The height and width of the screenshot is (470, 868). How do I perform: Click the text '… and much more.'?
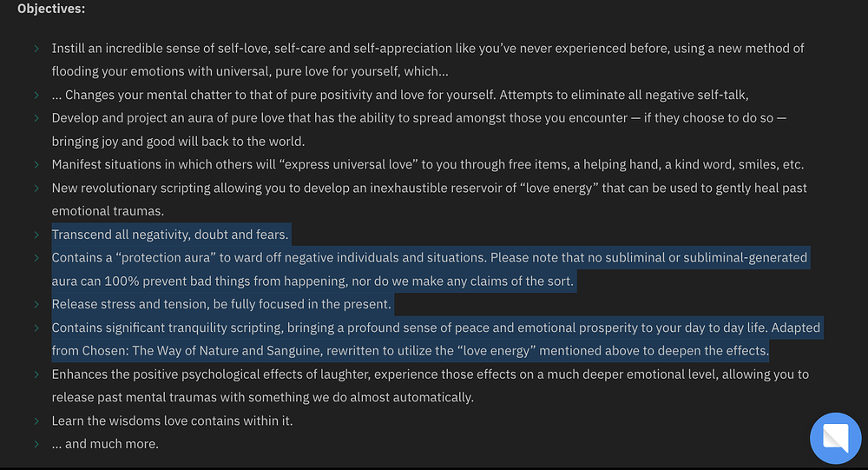tap(105, 444)
